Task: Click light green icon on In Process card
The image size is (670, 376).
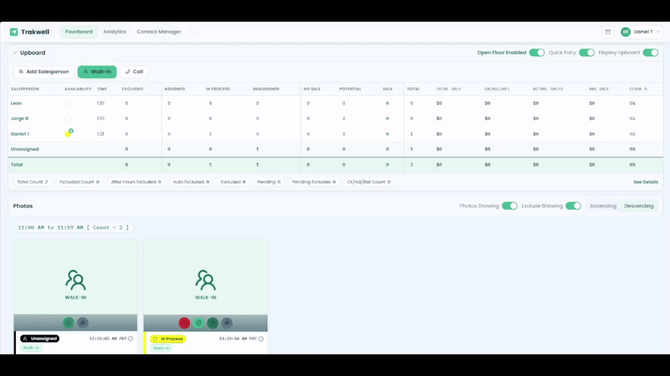Action: click(198, 323)
